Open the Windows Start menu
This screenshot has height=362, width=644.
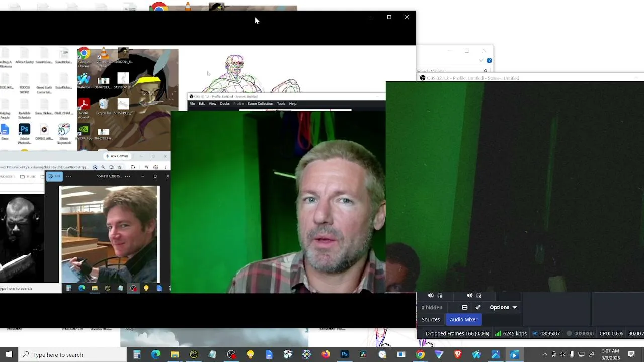(9, 355)
